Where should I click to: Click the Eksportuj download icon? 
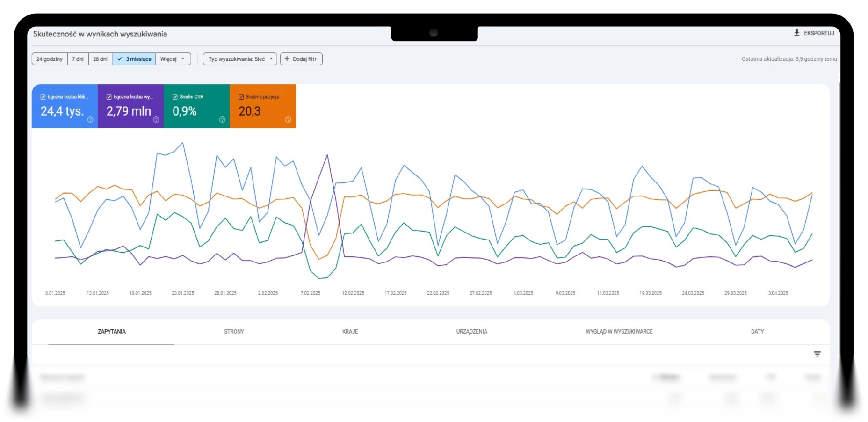point(796,33)
